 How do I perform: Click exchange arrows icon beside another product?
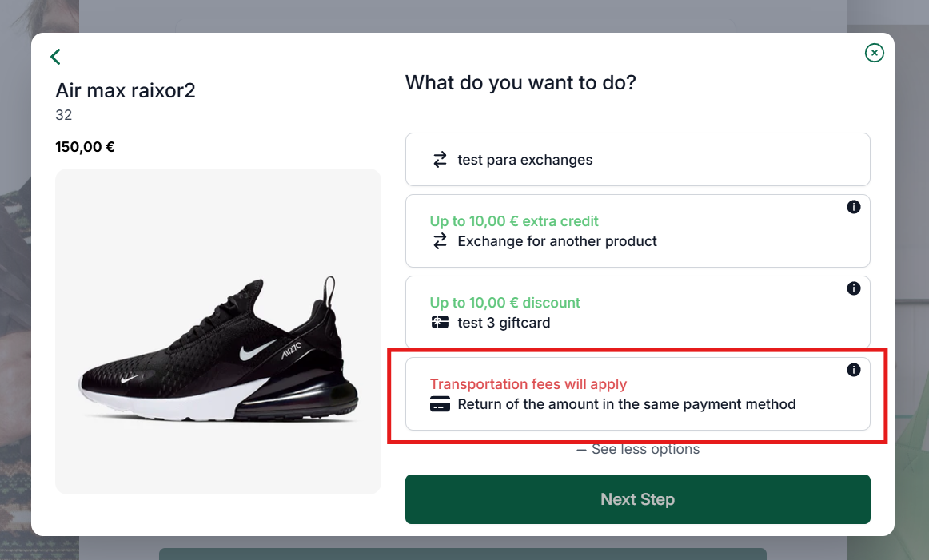click(x=440, y=241)
